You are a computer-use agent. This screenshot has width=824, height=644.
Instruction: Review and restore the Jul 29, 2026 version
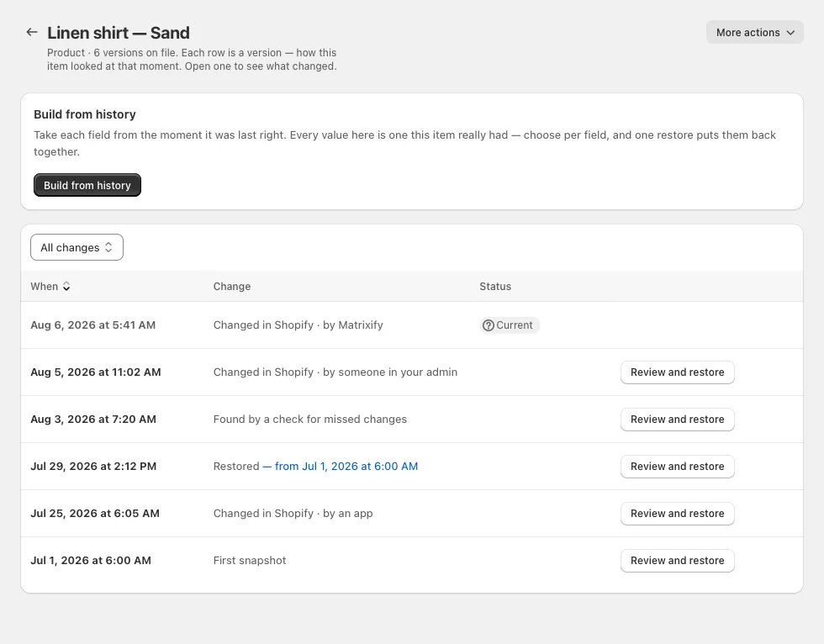tap(677, 467)
